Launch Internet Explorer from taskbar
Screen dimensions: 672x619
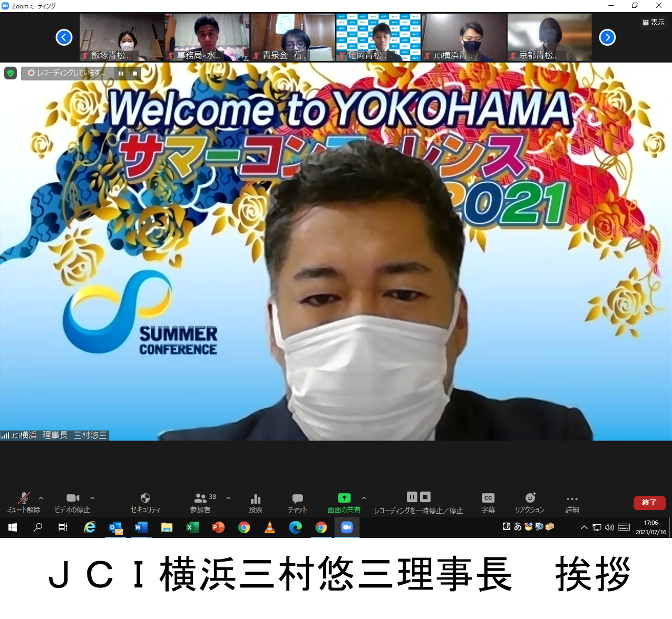[x=90, y=527]
